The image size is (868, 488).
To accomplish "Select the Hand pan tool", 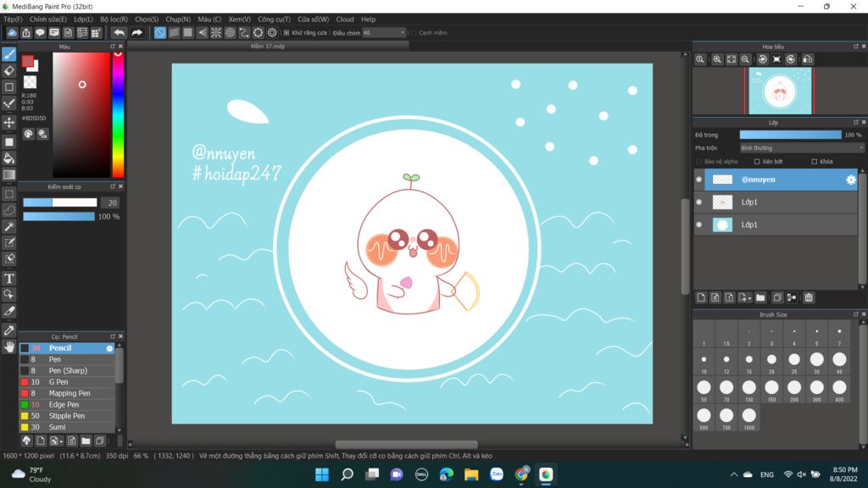I will pos(8,347).
